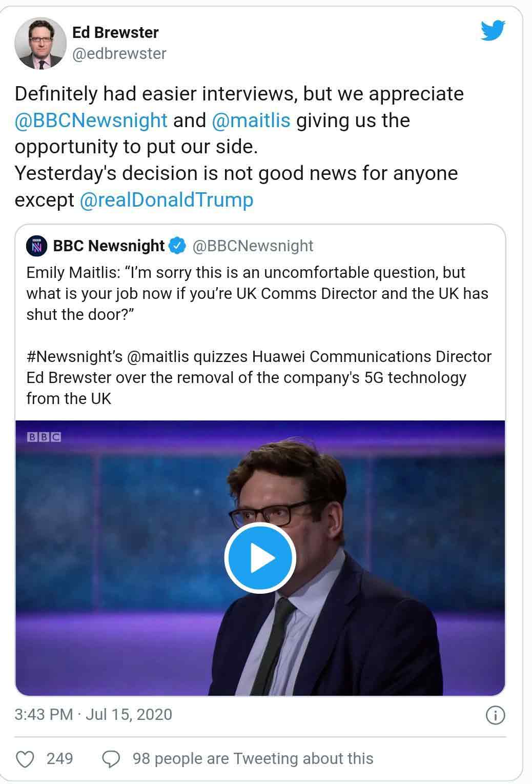Click the BBC watermark on the video

(44, 437)
